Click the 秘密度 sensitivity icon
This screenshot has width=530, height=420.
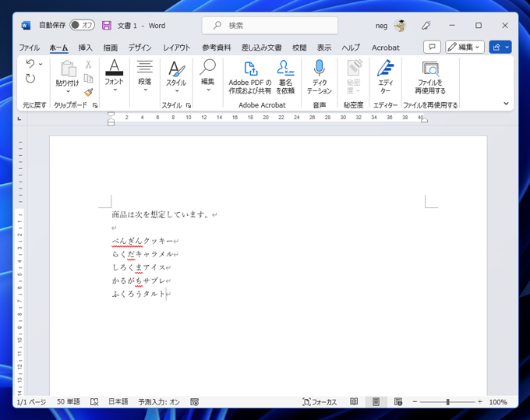(354, 68)
